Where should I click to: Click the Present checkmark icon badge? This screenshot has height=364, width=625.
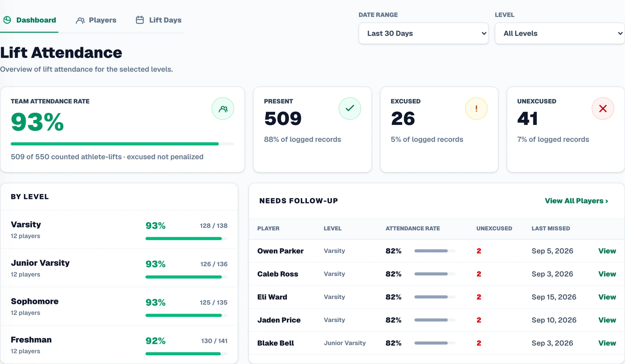[x=350, y=109]
